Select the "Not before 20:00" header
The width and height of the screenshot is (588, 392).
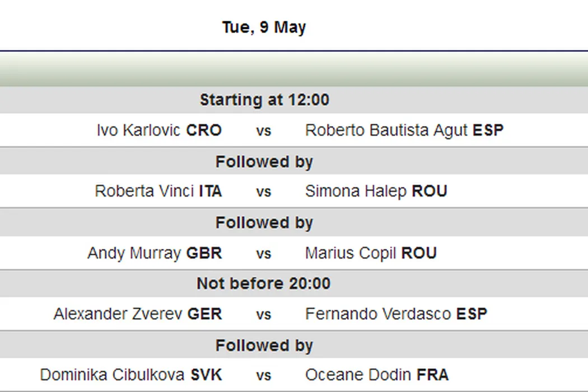[x=264, y=284]
